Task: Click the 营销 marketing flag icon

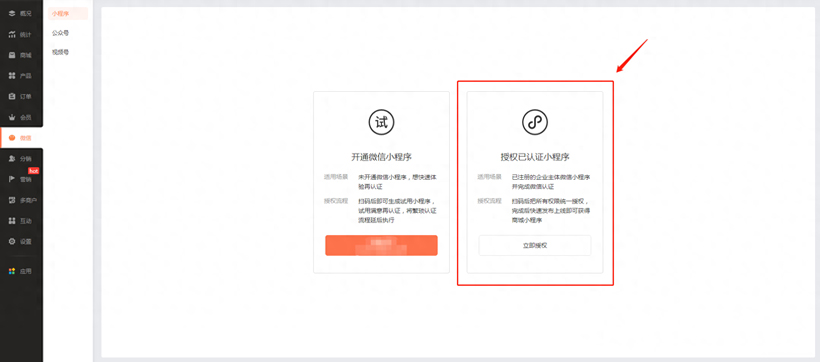Action: point(12,179)
